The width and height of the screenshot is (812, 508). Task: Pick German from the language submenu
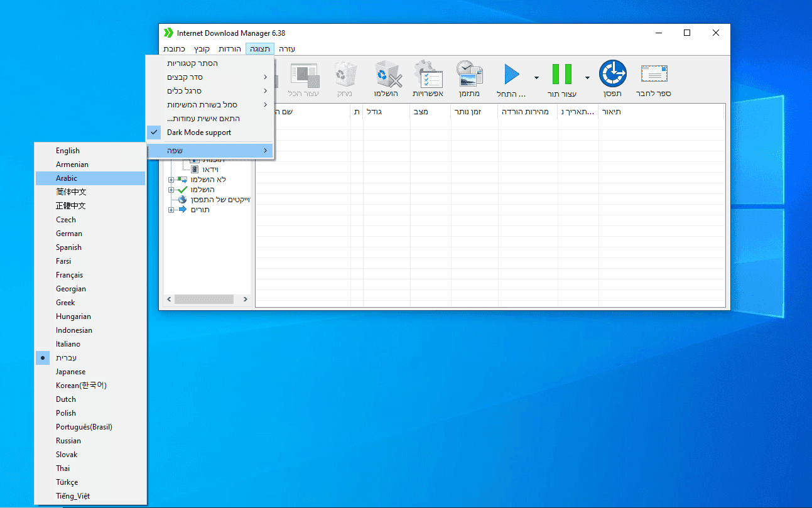pyautogui.click(x=90, y=234)
